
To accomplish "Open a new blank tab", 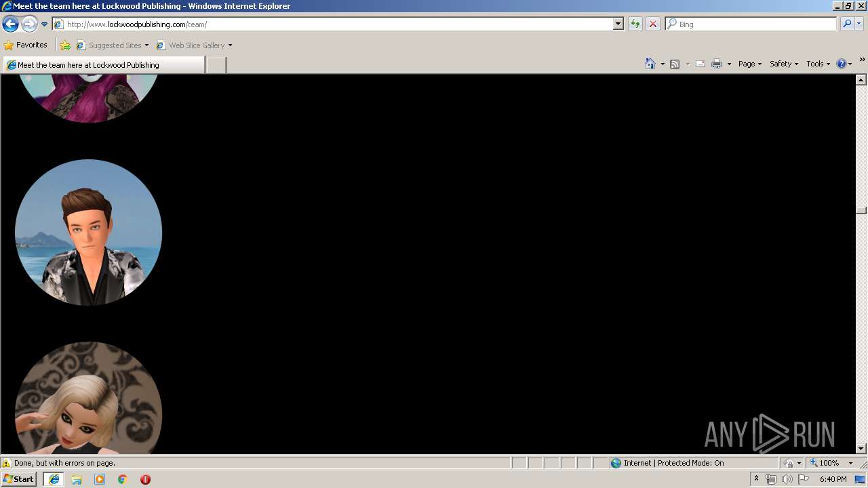I will pos(216,65).
